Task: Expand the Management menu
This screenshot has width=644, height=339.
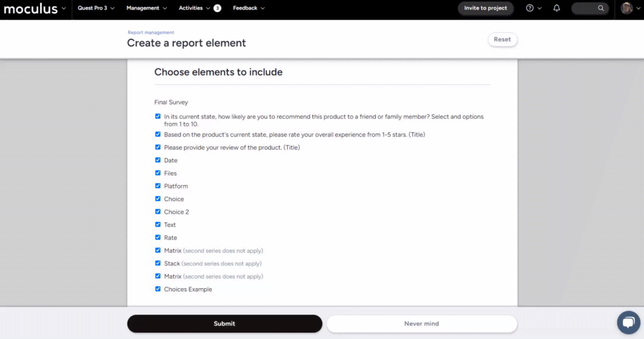Action: tap(146, 8)
